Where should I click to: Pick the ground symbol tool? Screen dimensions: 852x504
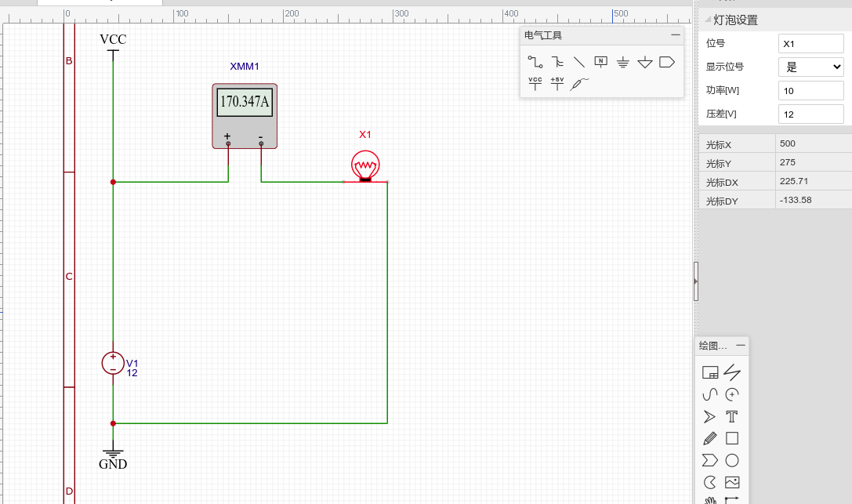point(623,62)
